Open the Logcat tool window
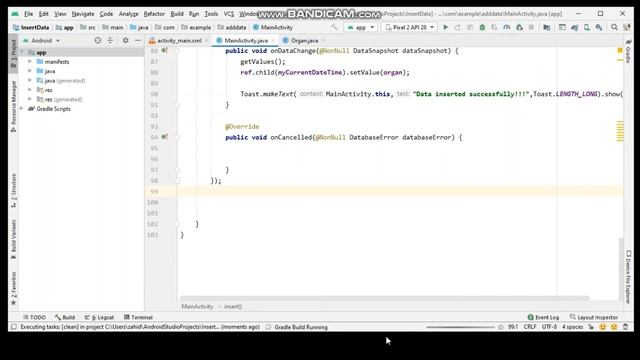 [99, 317]
